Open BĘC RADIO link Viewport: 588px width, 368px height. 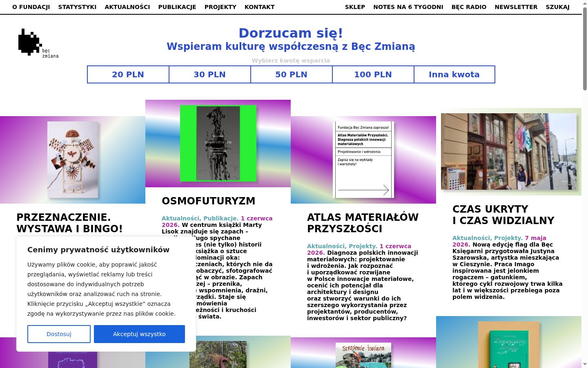coord(469,7)
